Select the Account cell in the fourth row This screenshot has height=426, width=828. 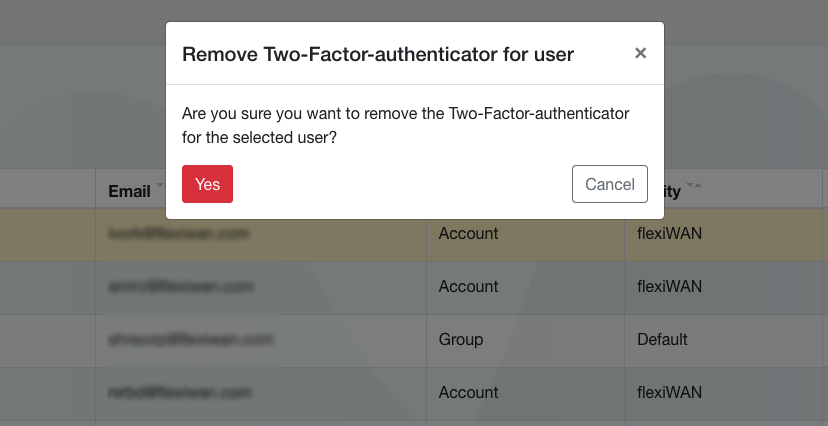coord(468,393)
